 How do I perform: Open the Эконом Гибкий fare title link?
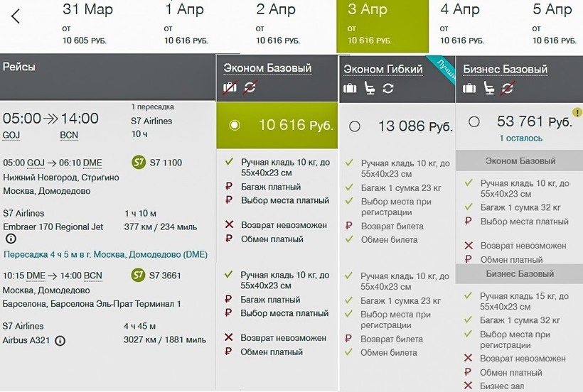pyautogui.click(x=383, y=69)
